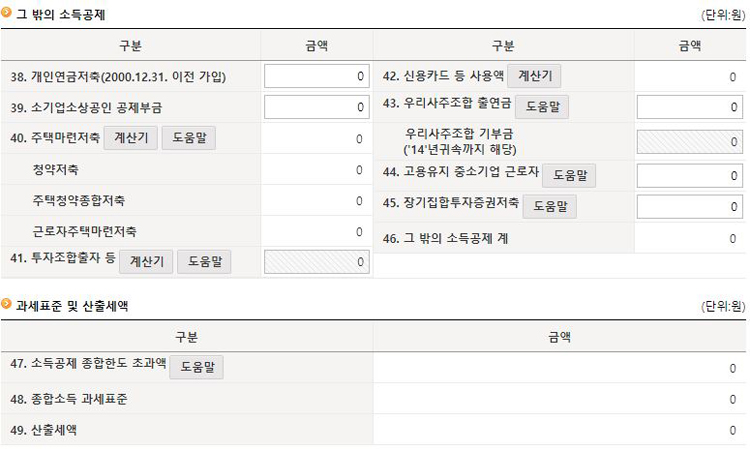Click amount field for 39. 소기업소상공인 공제부금
The width and height of the screenshot is (750, 451).
318,107
